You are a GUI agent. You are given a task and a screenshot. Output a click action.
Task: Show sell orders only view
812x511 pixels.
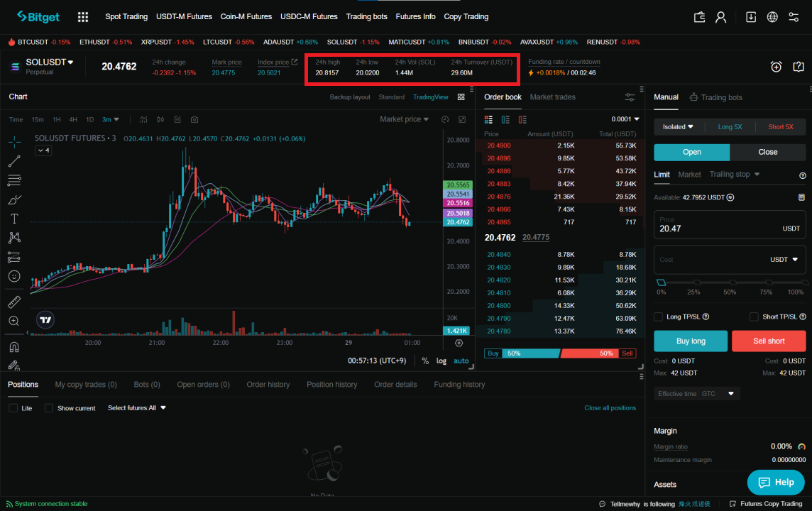coord(522,120)
